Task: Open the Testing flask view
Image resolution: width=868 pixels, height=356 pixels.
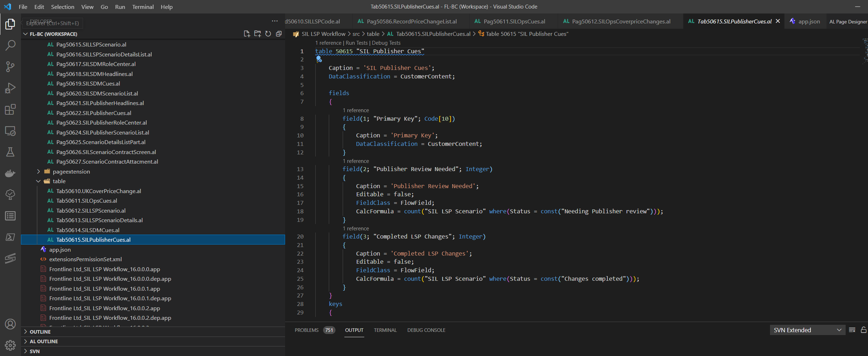Action: click(x=10, y=152)
